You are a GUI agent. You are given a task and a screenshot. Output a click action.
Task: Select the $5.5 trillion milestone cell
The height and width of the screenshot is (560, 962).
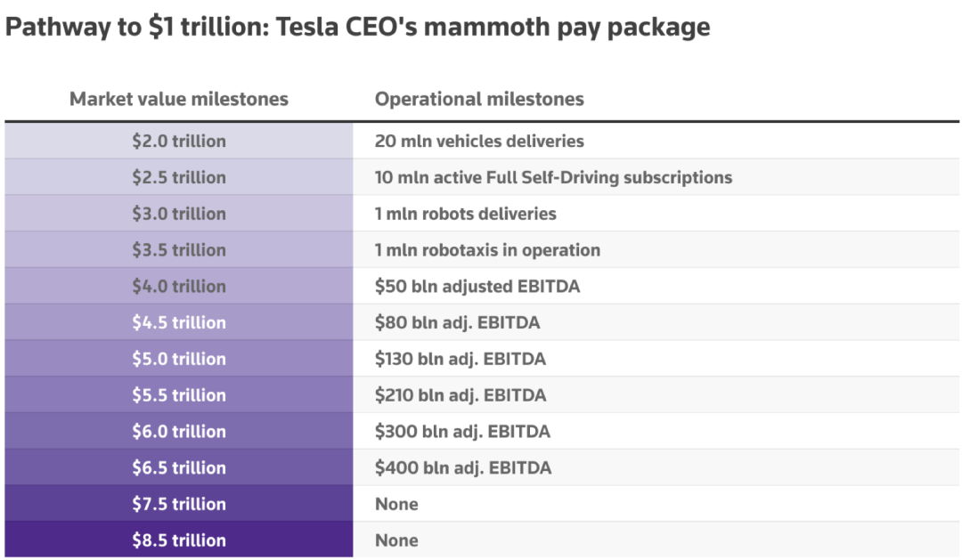(179, 394)
